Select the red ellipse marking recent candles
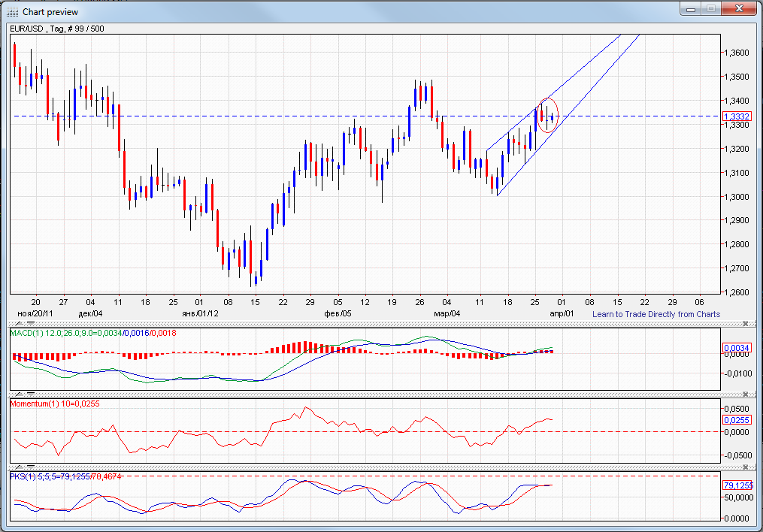Screen dimensions: 763x532 pyautogui.click(x=547, y=115)
